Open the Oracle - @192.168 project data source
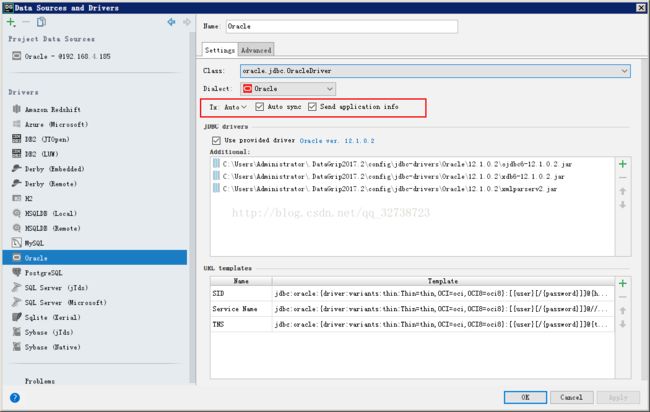 [95, 56]
